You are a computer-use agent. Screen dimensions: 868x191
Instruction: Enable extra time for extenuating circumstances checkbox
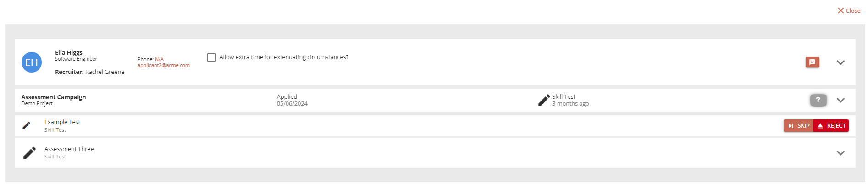[211, 57]
